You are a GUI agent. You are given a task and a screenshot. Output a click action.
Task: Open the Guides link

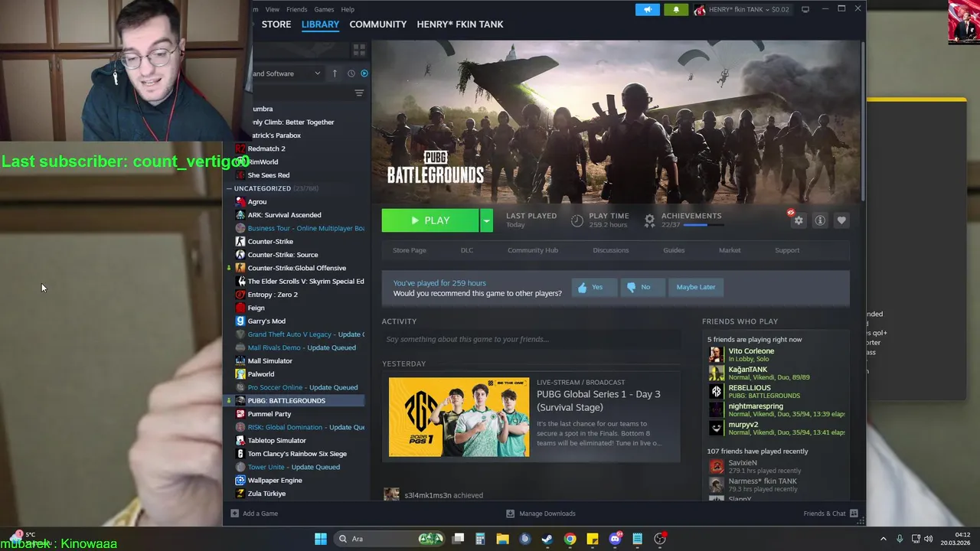tap(674, 250)
